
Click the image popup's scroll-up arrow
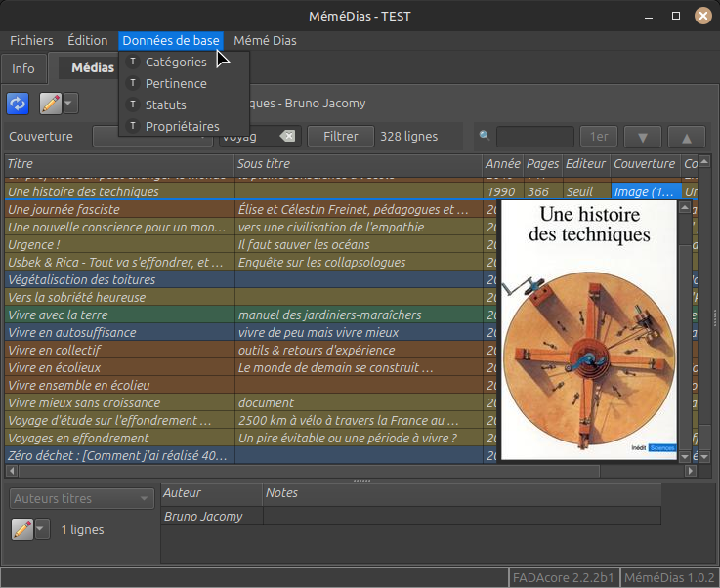685,207
